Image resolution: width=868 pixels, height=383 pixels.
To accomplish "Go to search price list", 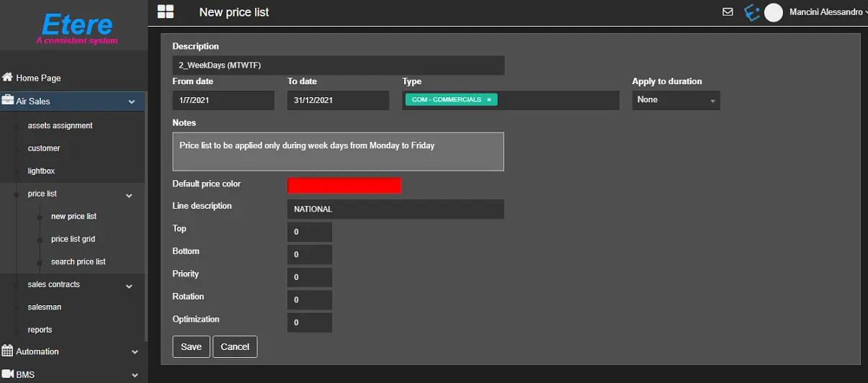I will click(x=78, y=262).
